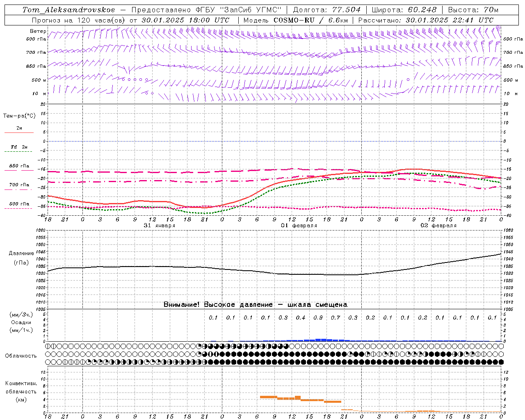
Task: Click the Облачность cloud cover label
Action: point(21,356)
